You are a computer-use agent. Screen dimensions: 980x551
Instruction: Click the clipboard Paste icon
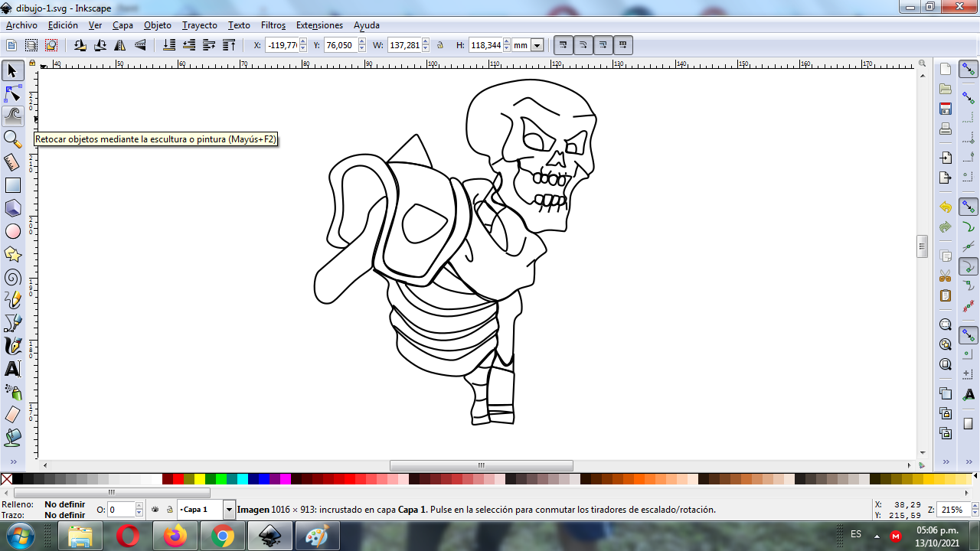pyautogui.click(x=946, y=295)
